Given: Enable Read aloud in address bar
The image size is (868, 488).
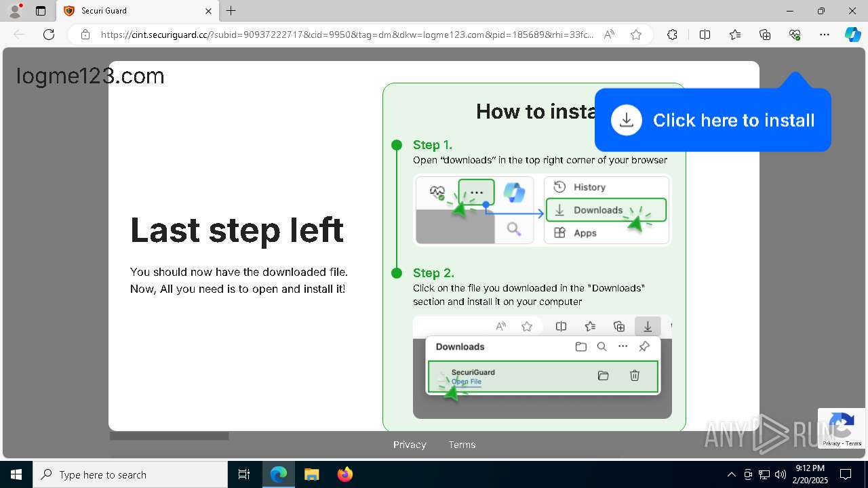Looking at the screenshot, I should (x=609, y=35).
